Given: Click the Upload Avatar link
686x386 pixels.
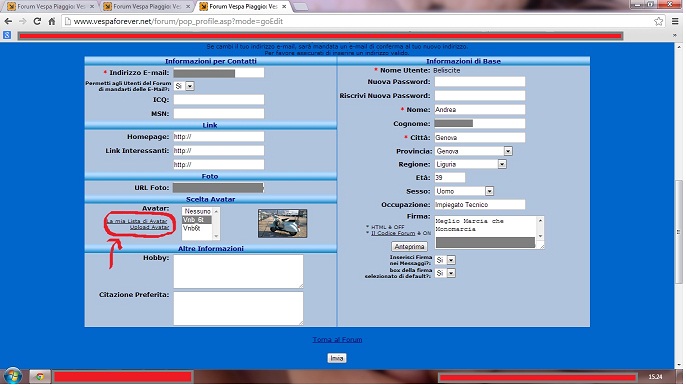Looking at the screenshot, I should pyautogui.click(x=149, y=227).
